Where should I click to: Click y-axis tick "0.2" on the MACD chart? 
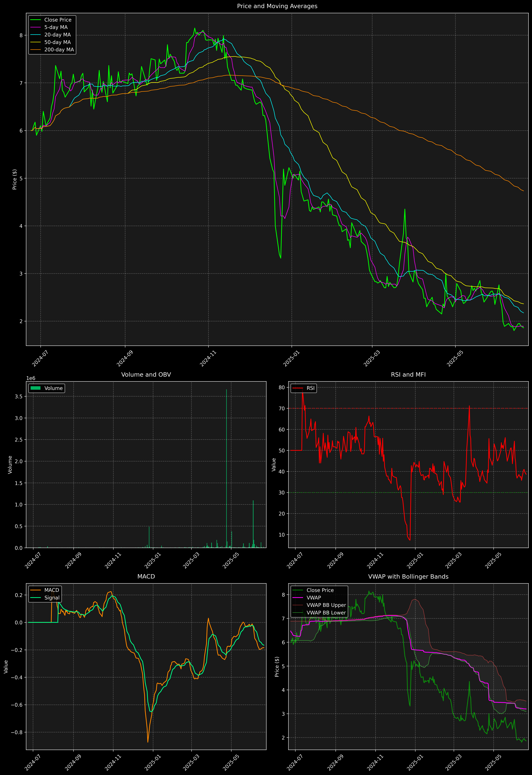coord(19,595)
